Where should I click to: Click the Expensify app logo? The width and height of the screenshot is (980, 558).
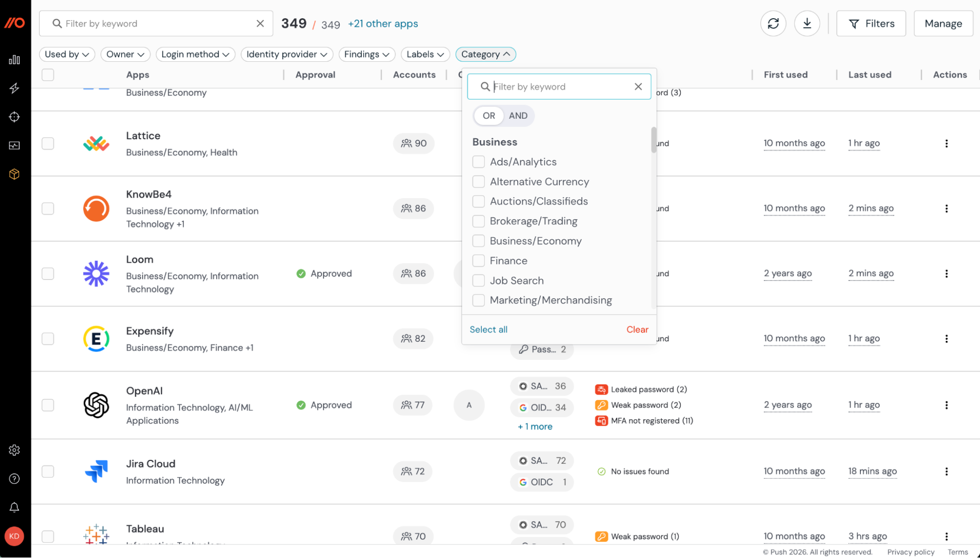(96, 339)
